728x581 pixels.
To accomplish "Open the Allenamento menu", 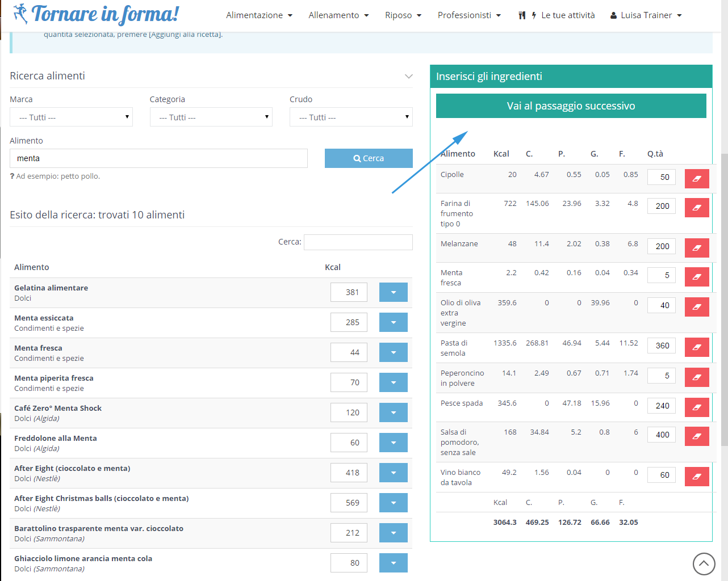I will 338,15.
